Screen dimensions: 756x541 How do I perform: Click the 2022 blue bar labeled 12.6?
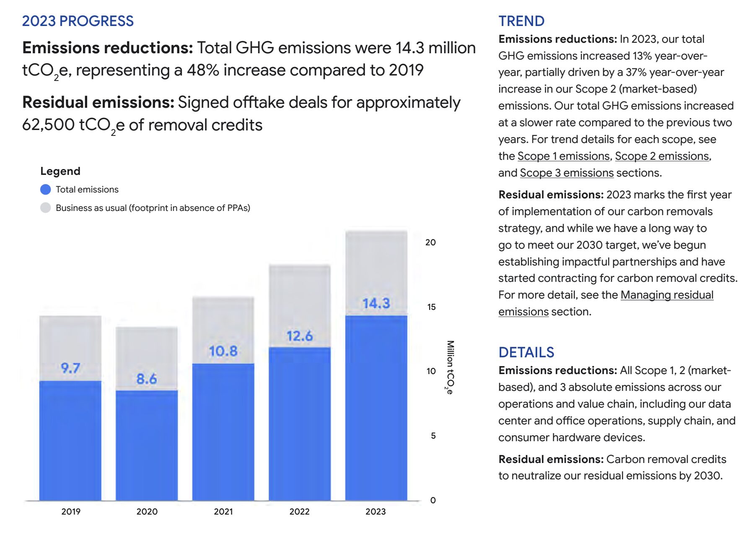pyautogui.click(x=300, y=424)
